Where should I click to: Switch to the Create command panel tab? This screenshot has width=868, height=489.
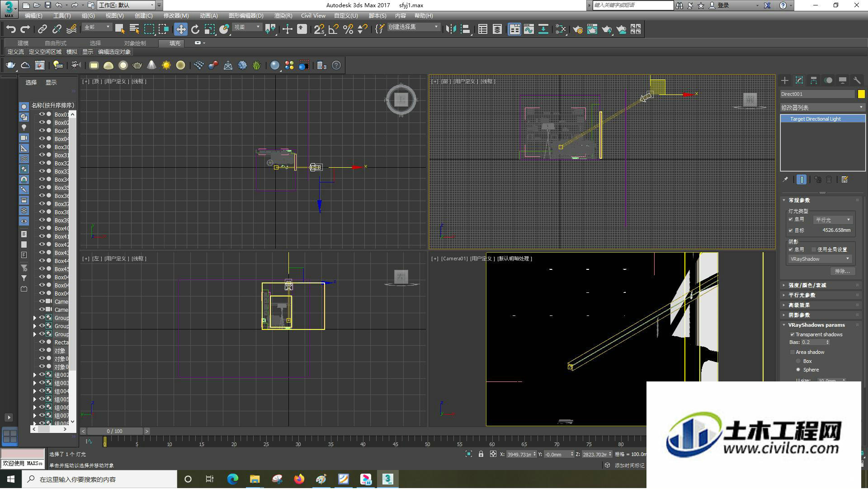click(785, 80)
